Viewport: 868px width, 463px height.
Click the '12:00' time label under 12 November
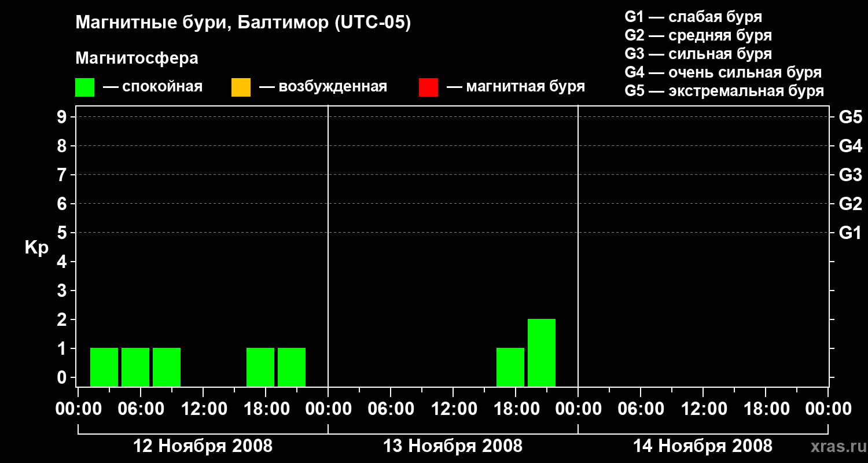tap(203, 409)
